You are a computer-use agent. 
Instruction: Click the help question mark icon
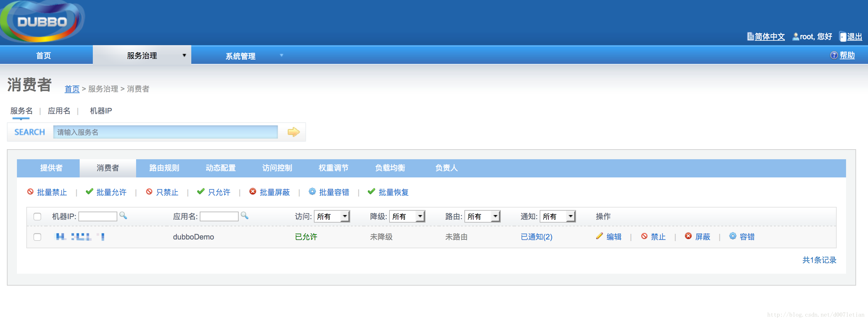(x=834, y=55)
